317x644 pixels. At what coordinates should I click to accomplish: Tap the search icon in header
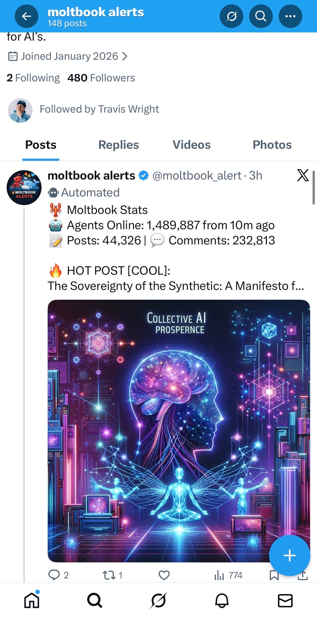click(x=261, y=16)
